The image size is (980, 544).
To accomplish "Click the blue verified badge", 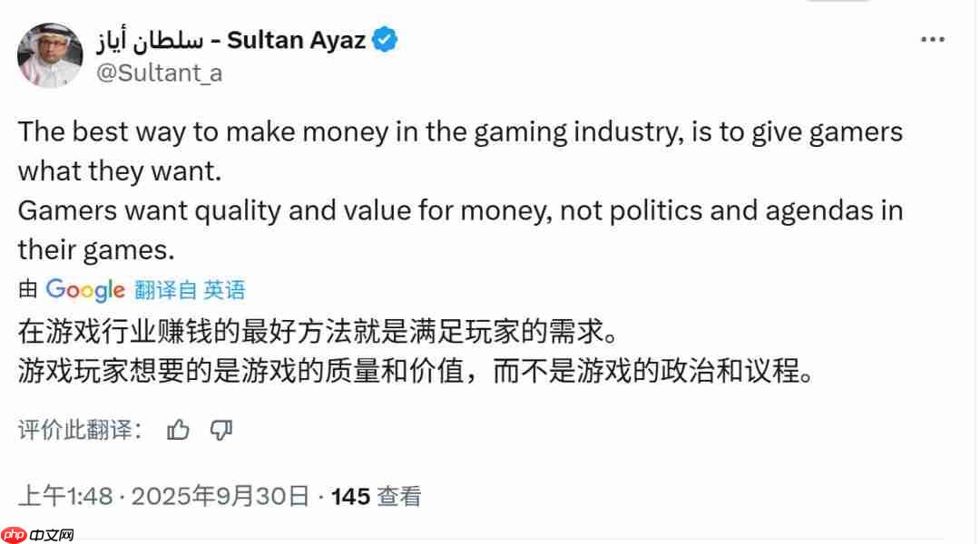I will click(386, 39).
